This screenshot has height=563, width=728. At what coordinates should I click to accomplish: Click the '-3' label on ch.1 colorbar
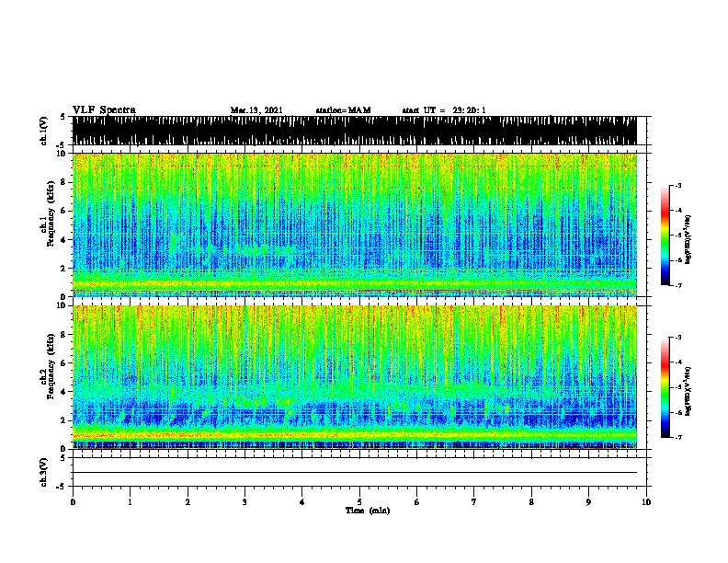pyautogui.click(x=677, y=186)
